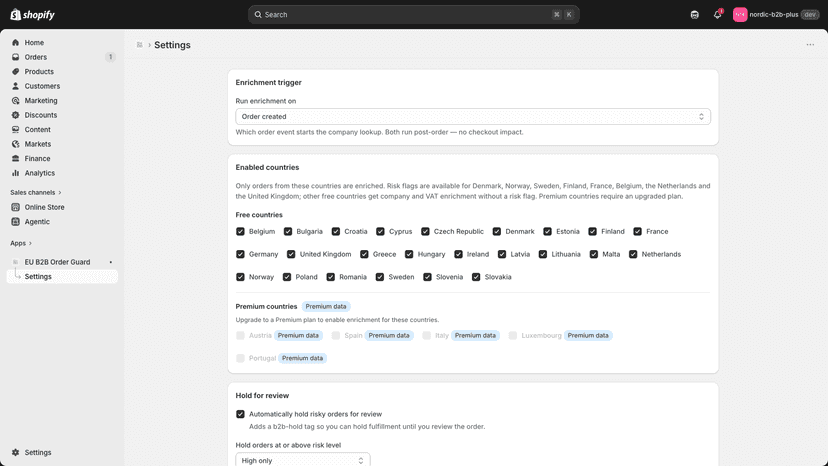The image size is (828, 466).
Task: Click the Sidekick assistant icon in header
Action: (x=694, y=15)
